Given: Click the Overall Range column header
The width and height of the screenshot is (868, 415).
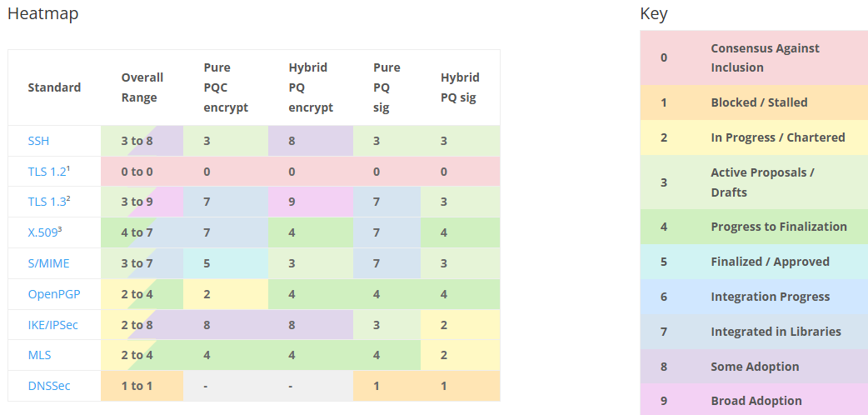Looking at the screenshot, I should click(x=142, y=87).
